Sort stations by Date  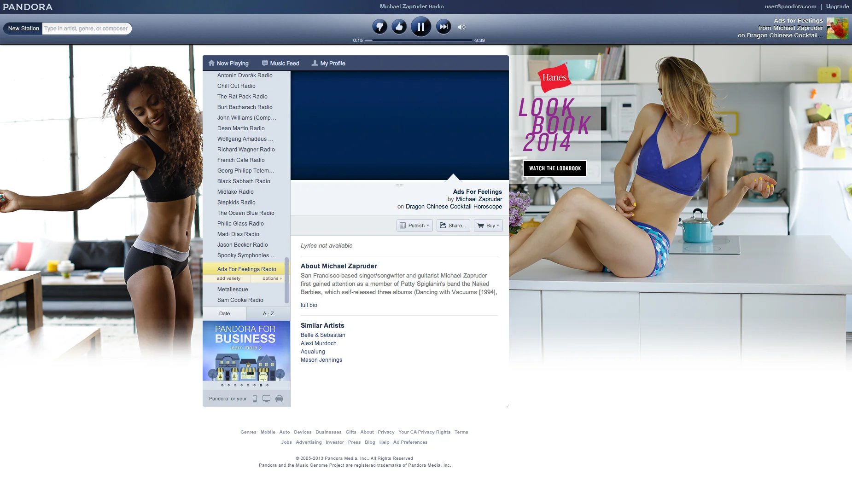pyautogui.click(x=224, y=314)
